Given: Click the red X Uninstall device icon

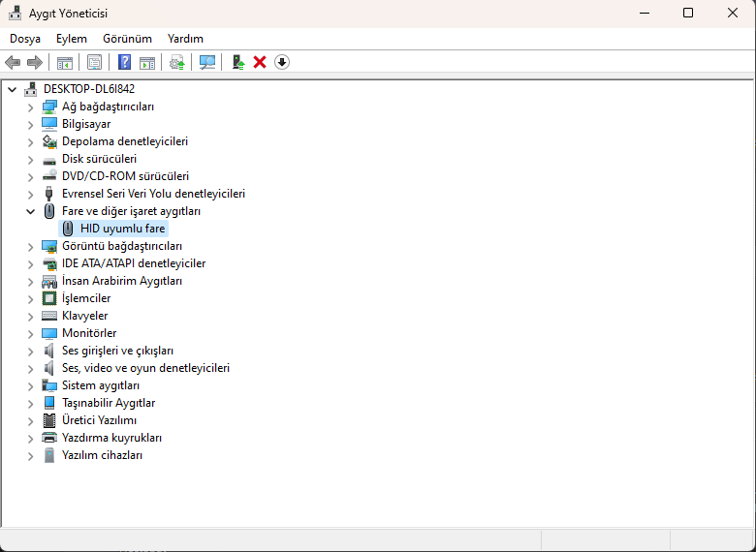Looking at the screenshot, I should [260, 62].
